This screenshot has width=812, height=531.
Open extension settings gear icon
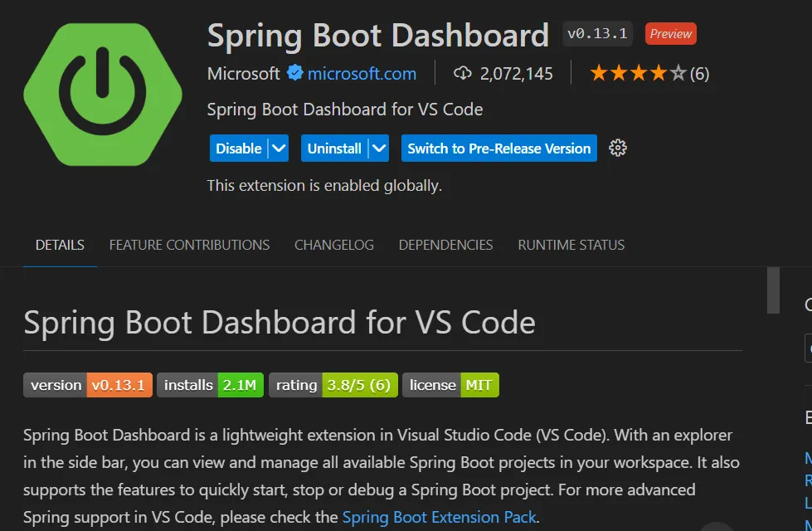[617, 149]
